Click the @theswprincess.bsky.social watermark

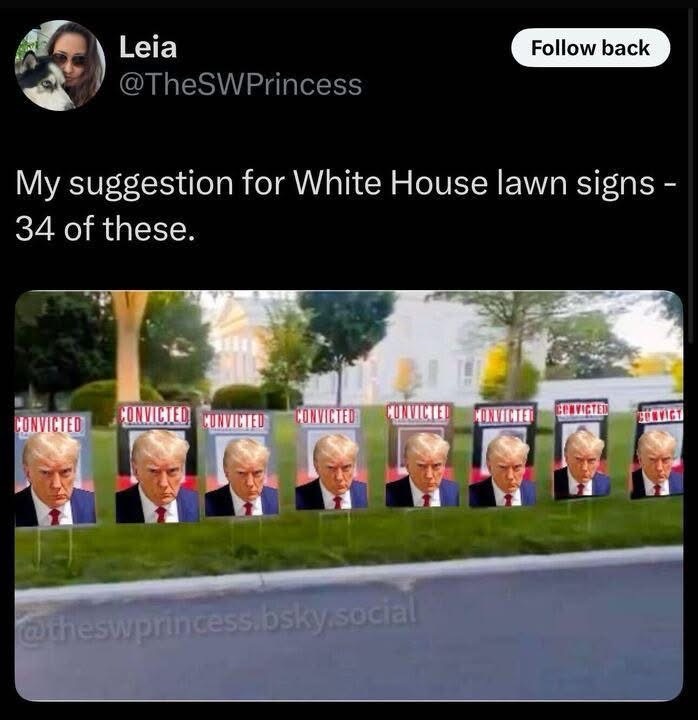pyautogui.click(x=217, y=619)
